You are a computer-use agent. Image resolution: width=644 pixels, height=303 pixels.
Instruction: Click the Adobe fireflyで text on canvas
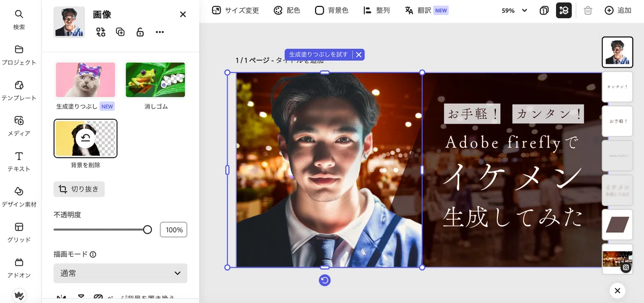[x=511, y=142]
